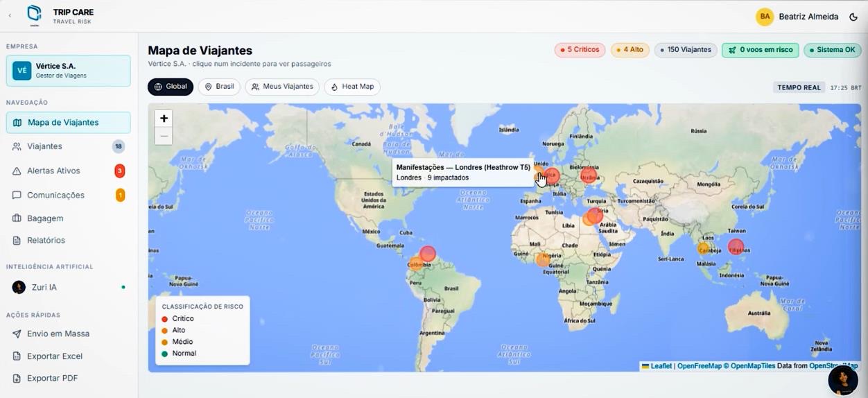Click the Exportar Excel file icon
868x398 pixels.
(x=17, y=356)
